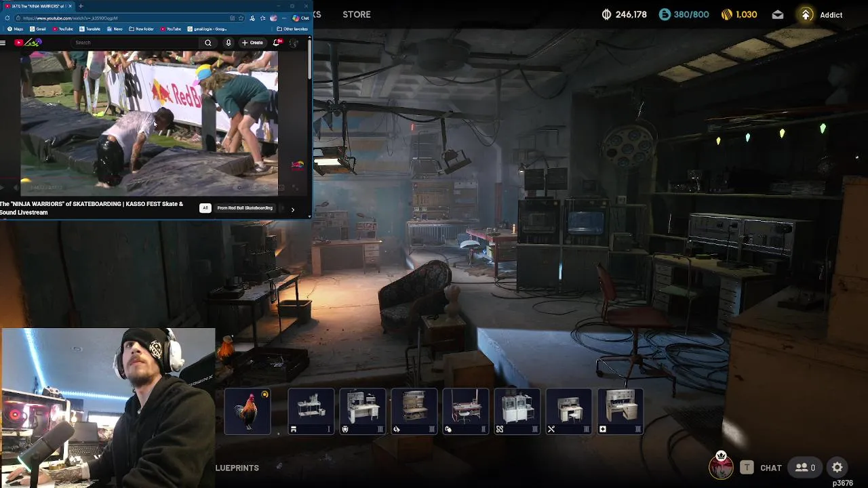Select From Red Bull Skateboarding chip

[245, 208]
